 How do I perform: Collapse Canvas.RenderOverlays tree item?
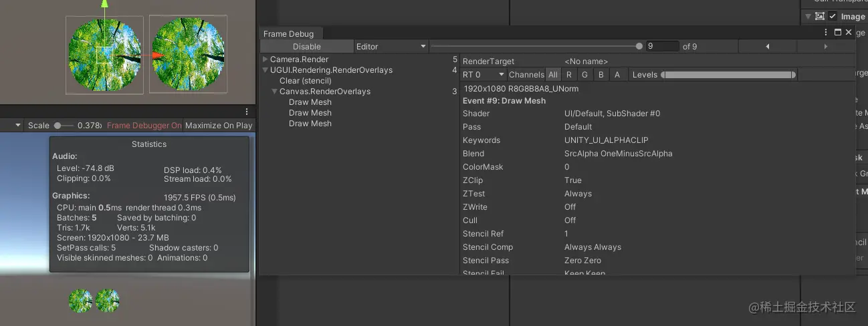(275, 92)
